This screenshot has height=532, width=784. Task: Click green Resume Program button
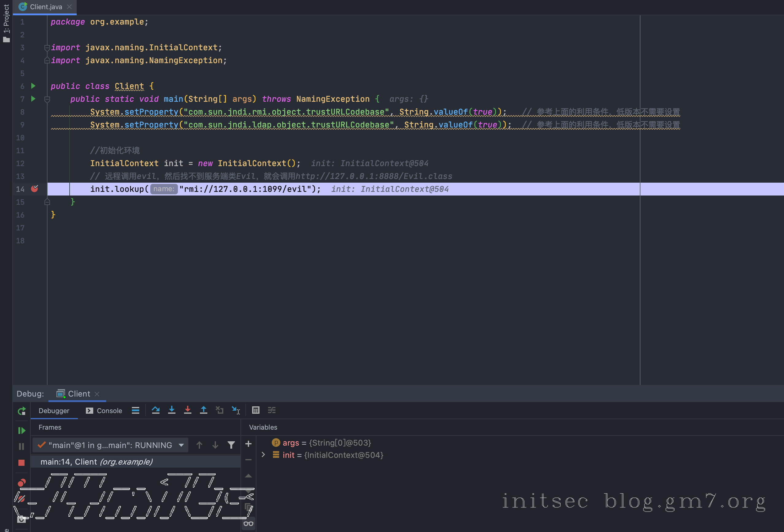coord(21,431)
